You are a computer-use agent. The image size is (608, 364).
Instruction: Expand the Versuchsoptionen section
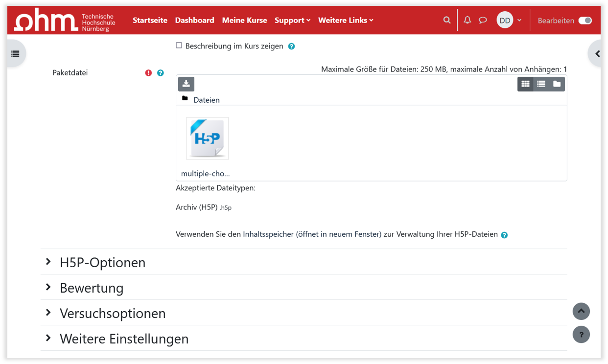(x=112, y=313)
